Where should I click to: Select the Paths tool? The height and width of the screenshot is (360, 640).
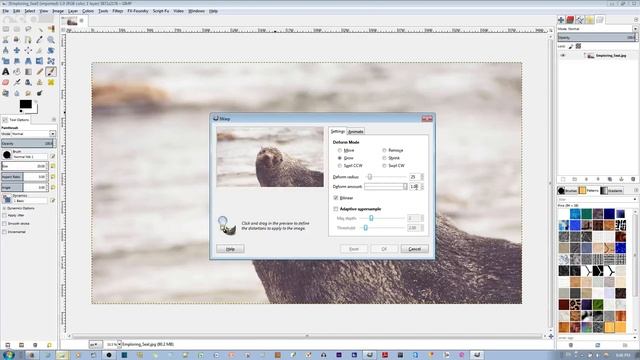pyautogui.click(x=28, y=40)
